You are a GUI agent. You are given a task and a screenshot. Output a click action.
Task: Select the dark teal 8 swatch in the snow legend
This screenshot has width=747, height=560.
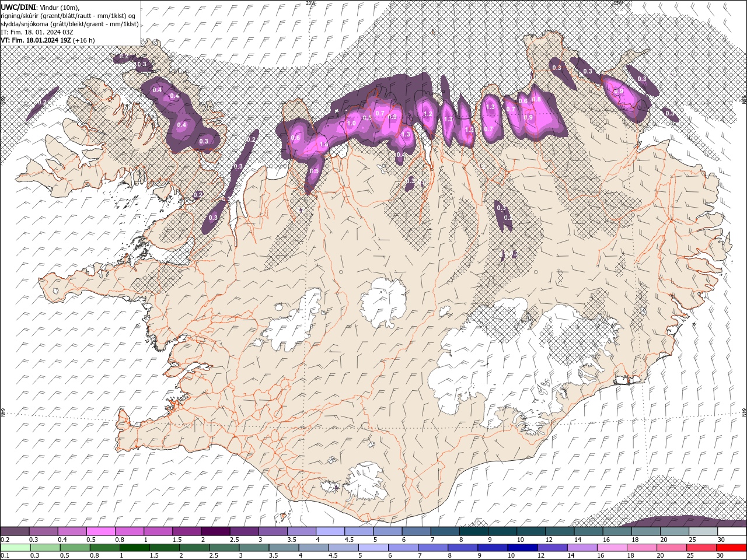point(473,531)
